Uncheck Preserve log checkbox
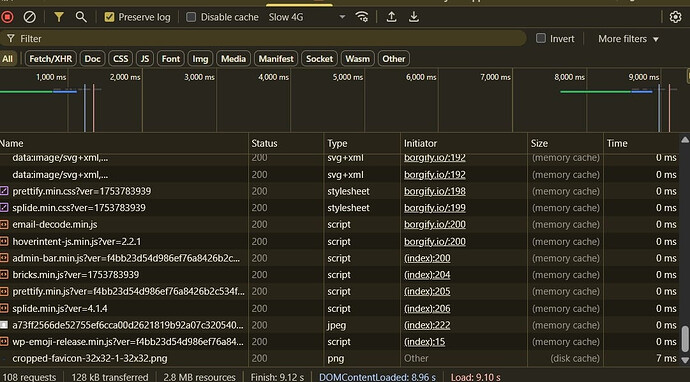 pyautogui.click(x=109, y=17)
